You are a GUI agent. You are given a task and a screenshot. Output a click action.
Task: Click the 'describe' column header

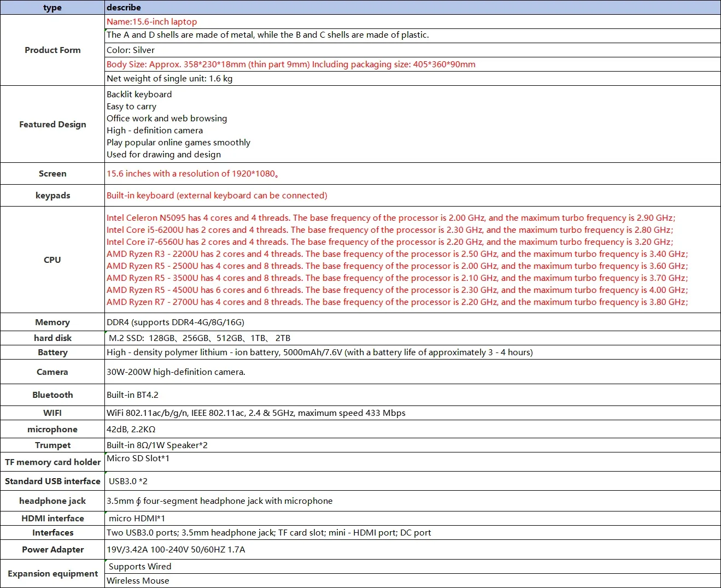[413, 7]
